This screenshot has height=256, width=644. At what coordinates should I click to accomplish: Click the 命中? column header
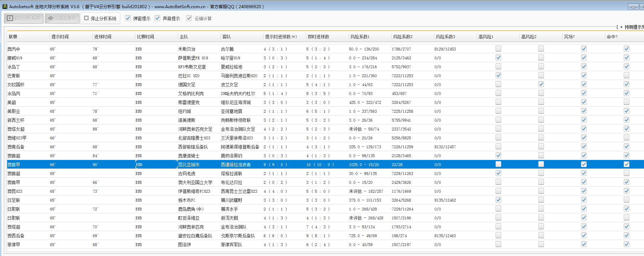pyautogui.click(x=612, y=37)
